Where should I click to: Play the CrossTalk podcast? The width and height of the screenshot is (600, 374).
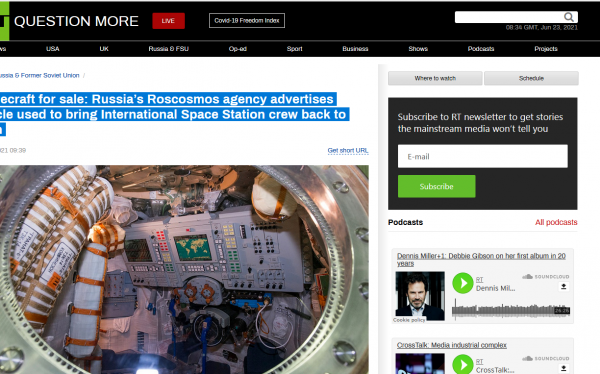[463, 364]
